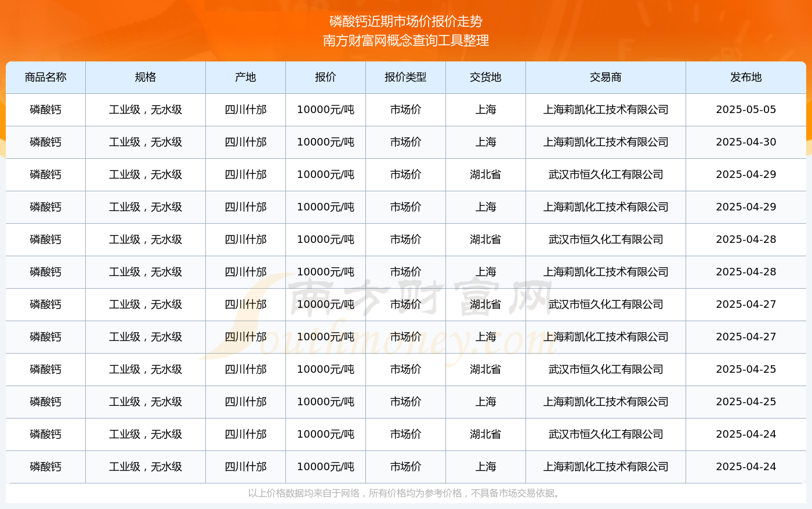Select 武汉市恒久化工有限公司 in the 2025-04-25 row
Screen dimensions: 812x509
click(606, 369)
